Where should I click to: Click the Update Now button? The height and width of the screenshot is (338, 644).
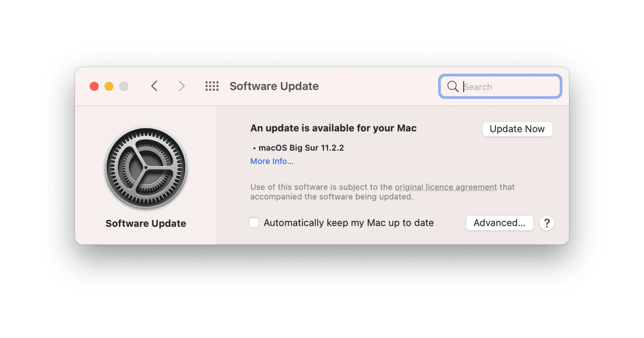(x=517, y=129)
